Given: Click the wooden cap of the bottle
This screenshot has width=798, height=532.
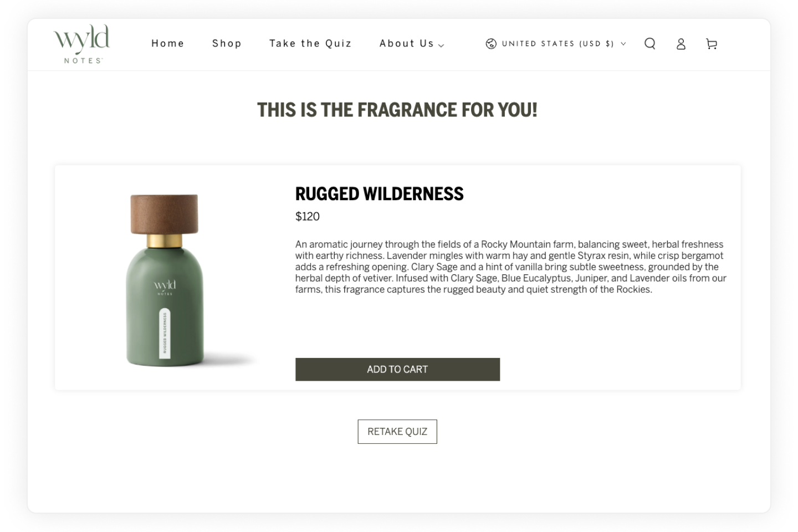Looking at the screenshot, I should [x=164, y=213].
